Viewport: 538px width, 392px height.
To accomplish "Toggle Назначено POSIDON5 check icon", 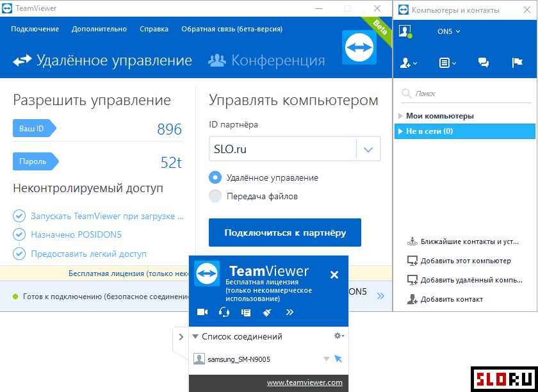I will coord(19,234).
